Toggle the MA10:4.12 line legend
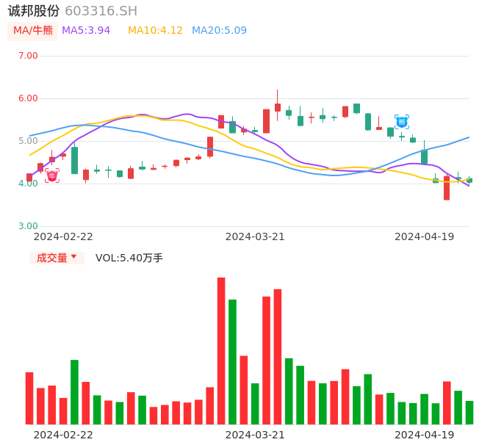This screenshot has width=504, height=445. click(155, 31)
